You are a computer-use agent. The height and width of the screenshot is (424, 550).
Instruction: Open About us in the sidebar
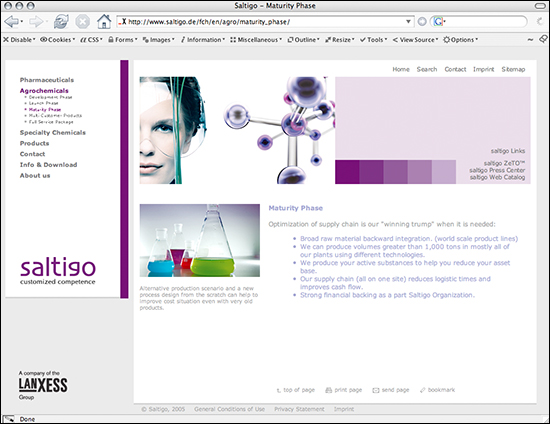pyautogui.click(x=35, y=175)
